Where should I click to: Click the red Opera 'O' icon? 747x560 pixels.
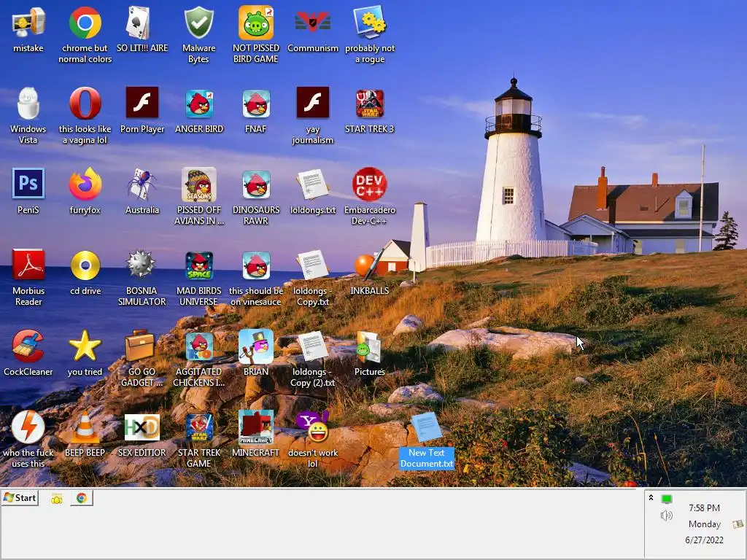(85, 104)
